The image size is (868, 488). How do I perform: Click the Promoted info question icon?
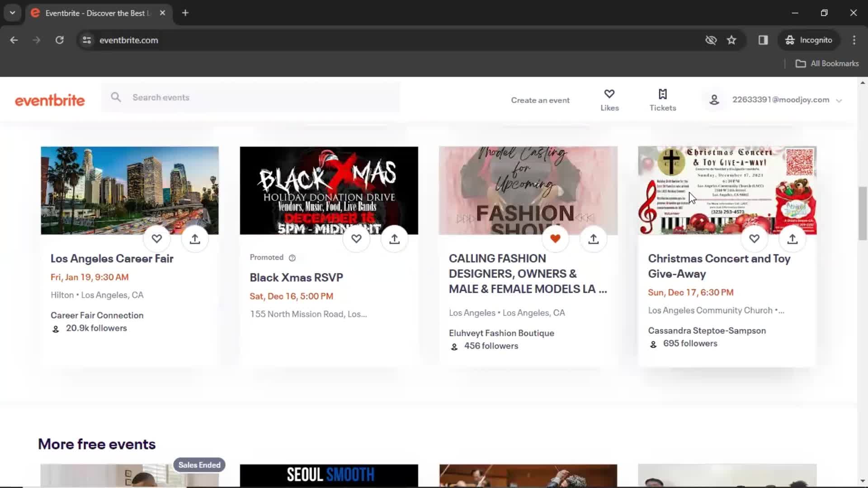[x=292, y=258]
